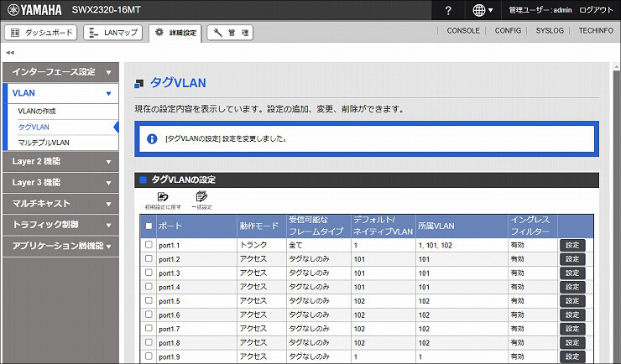Click 設定 button for port1.1
The height and width of the screenshot is (364, 621).
(x=572, y=245)
